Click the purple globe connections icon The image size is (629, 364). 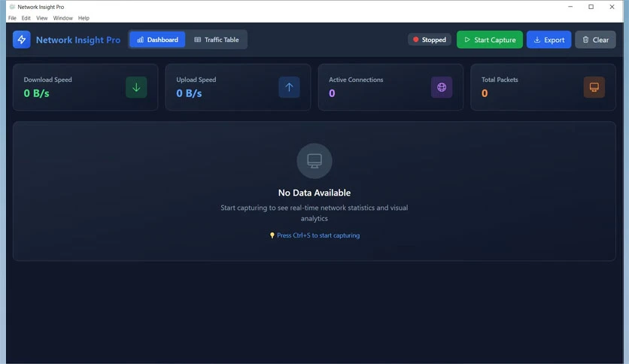pyautogui.click(x=442, y=87)
